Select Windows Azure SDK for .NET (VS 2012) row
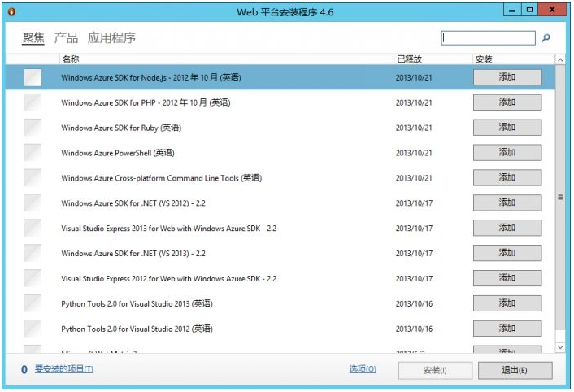Screen dimensions: 574x392 click(280, 203)
